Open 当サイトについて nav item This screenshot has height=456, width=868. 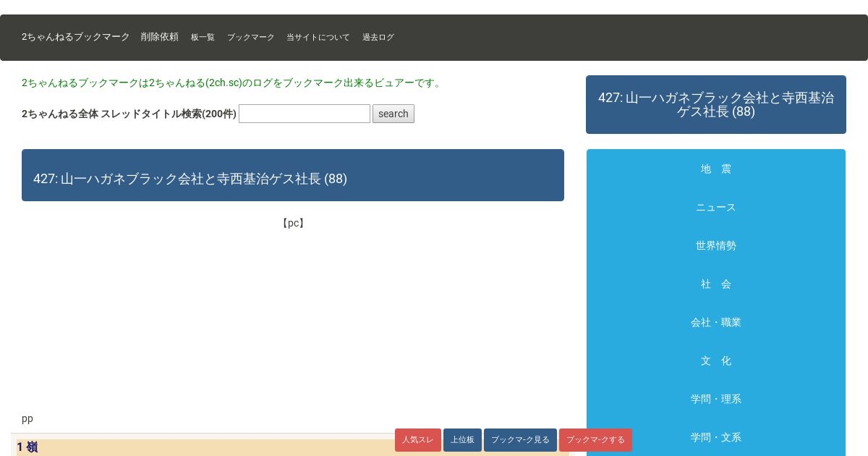tap(318, 38)
